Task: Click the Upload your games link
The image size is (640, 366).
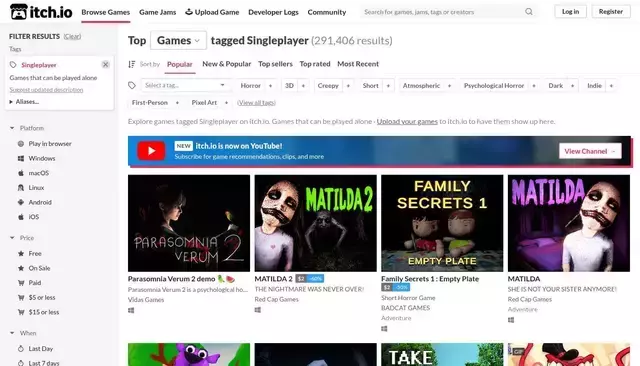Action: pyautogui.click(x=407, y=122)
